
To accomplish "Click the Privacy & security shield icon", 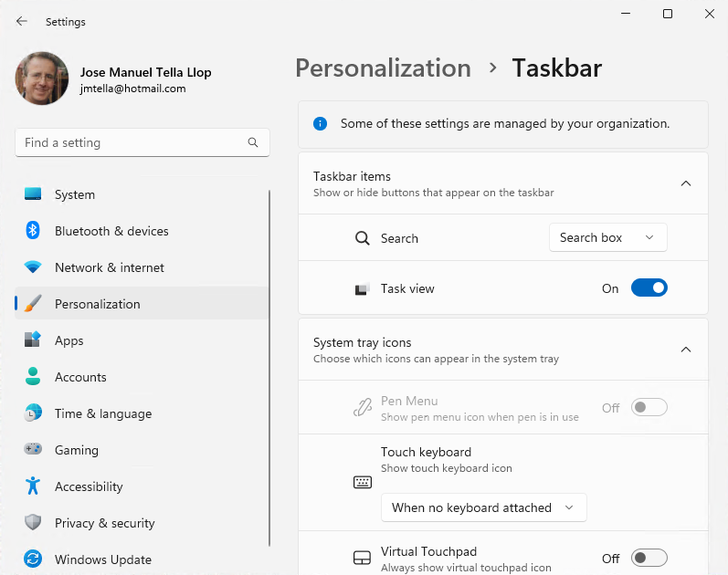I will 33,523.
